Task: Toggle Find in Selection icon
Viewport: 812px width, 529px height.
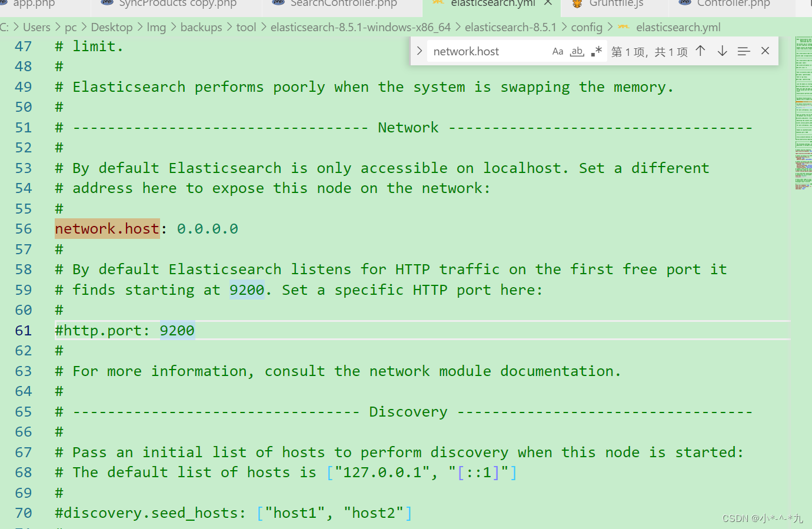Action: 744,51
